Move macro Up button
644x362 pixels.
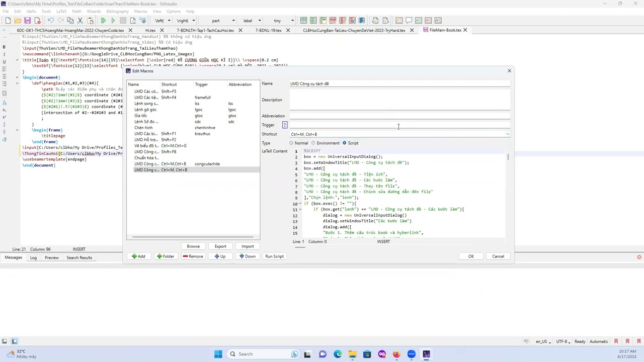pos(220,256)
